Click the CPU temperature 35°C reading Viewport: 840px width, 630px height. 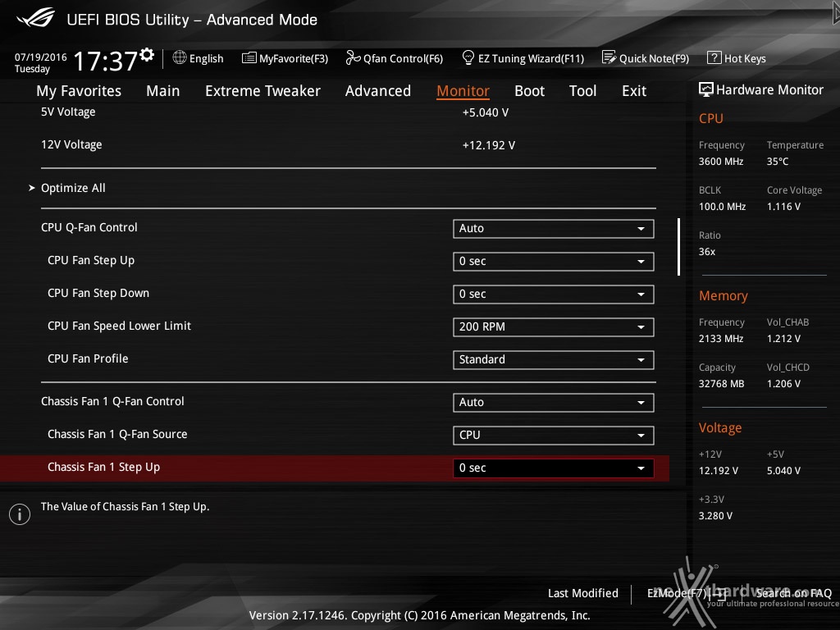tap(778, 162)
